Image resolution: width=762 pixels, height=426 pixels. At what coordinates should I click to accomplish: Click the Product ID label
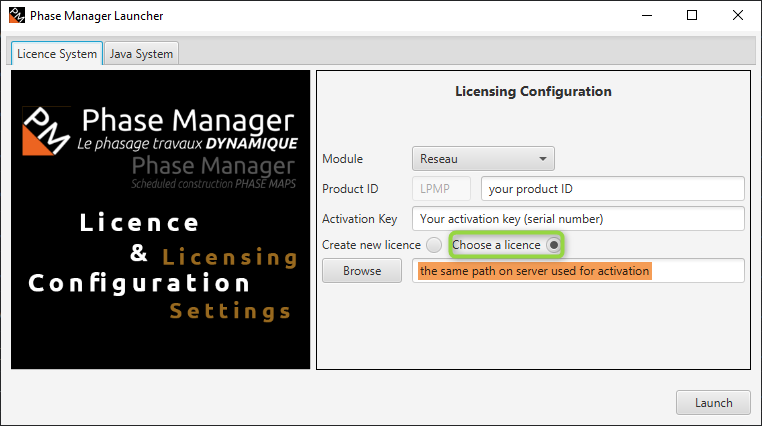pos(350,188)
